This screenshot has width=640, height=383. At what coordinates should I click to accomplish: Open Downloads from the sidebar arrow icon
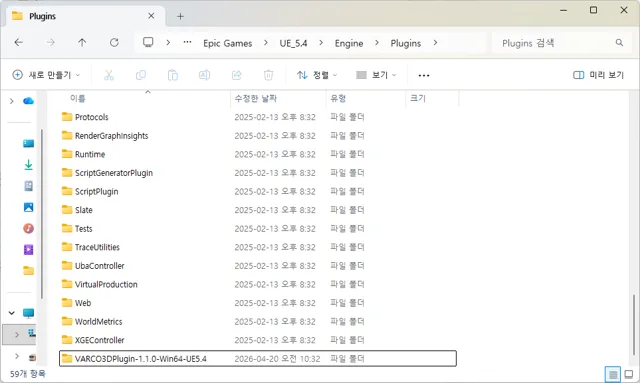coord(29,165)
